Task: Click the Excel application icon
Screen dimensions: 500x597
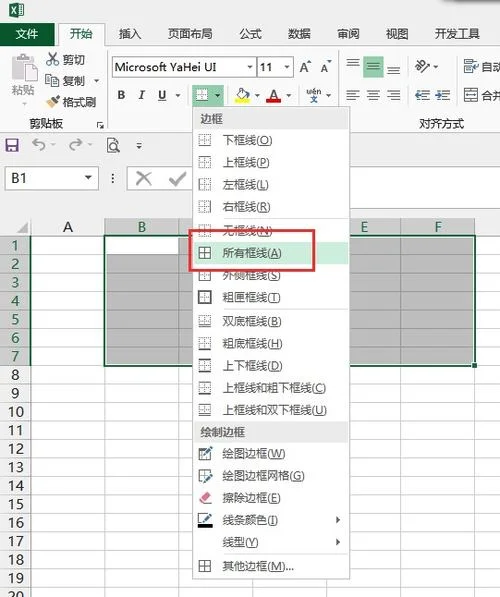Action: point(16,9)
